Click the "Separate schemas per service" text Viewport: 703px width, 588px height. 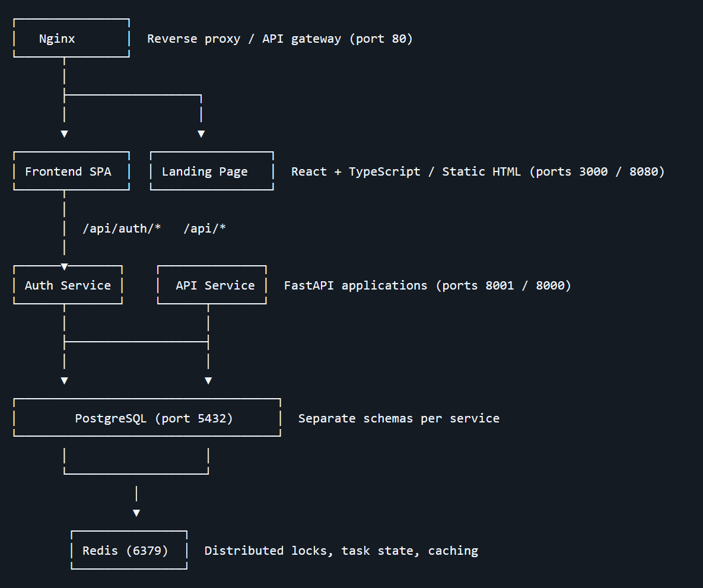point(399,418)
